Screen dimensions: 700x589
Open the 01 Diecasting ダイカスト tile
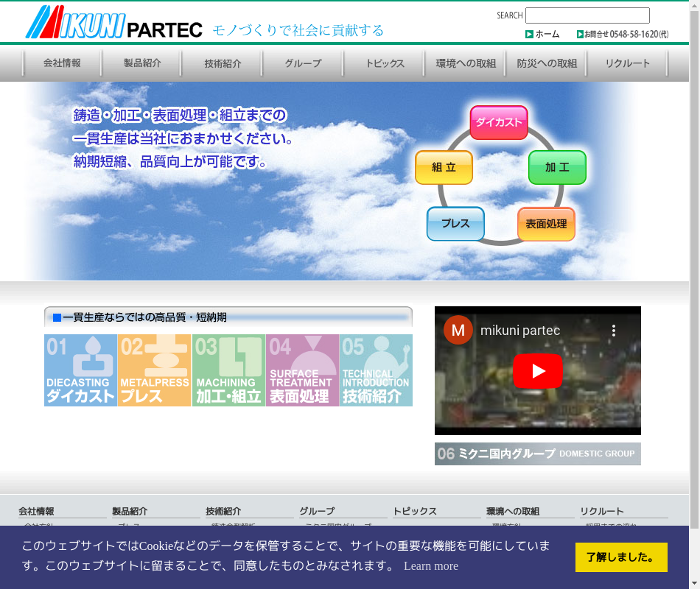coord(81,370)
